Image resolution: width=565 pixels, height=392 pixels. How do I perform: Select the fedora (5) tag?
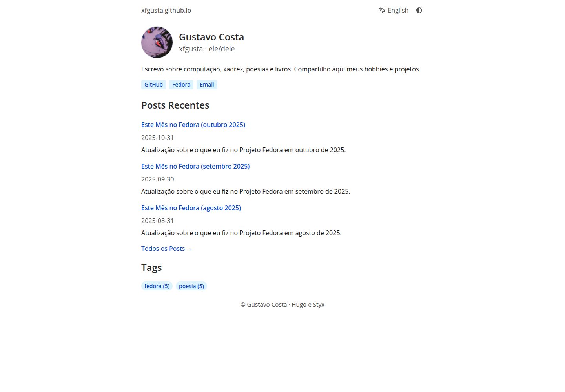[x=157, y=286]
